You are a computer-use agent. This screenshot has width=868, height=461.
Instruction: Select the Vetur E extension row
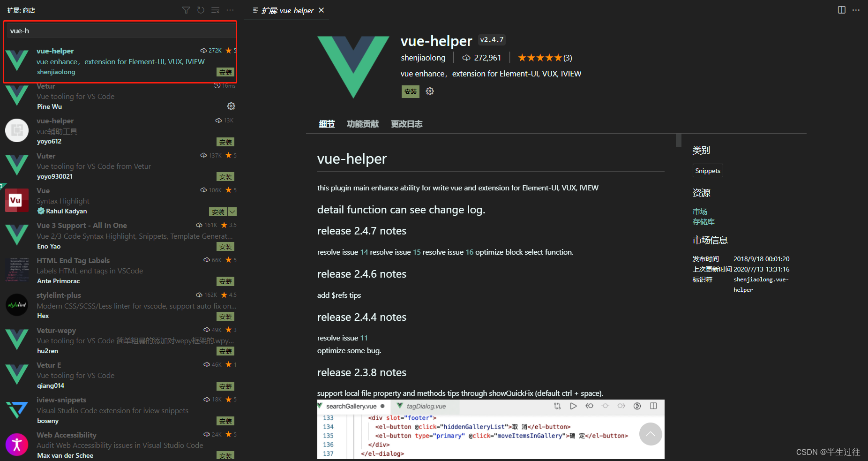tap(120, 376)
